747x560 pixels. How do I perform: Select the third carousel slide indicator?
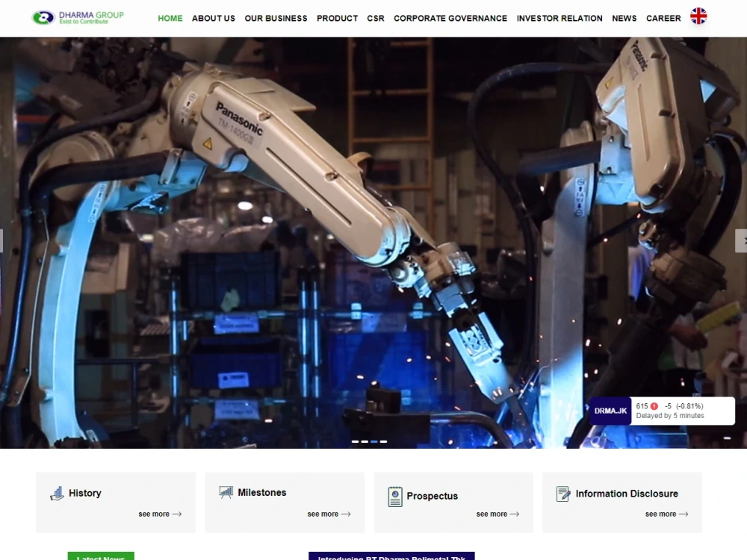(374, 441)
